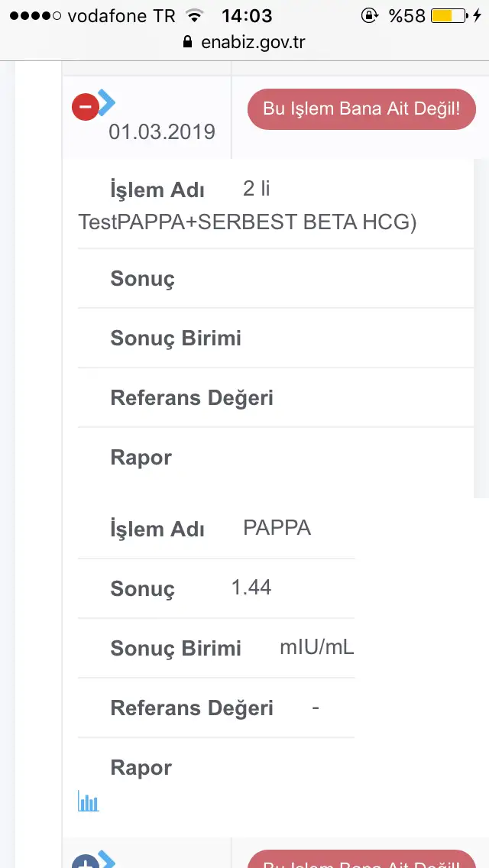Select the 01.03.2019 date text

click(x=162, y=131)
